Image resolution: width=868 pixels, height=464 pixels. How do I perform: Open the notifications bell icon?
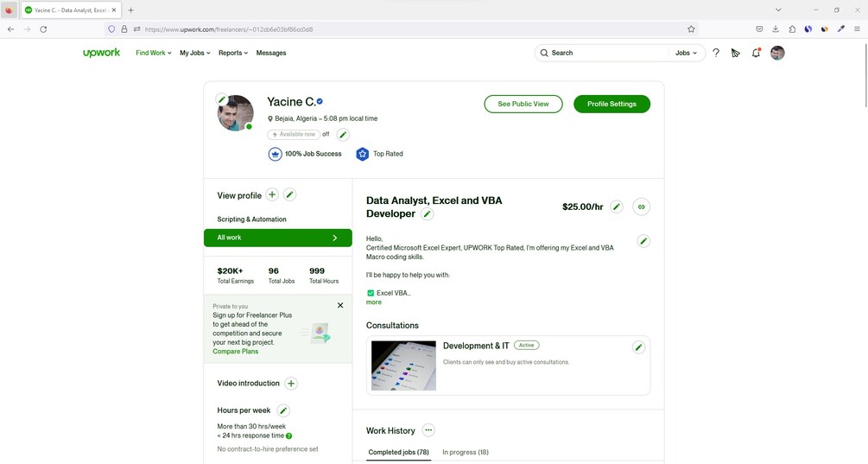[756, 53]
